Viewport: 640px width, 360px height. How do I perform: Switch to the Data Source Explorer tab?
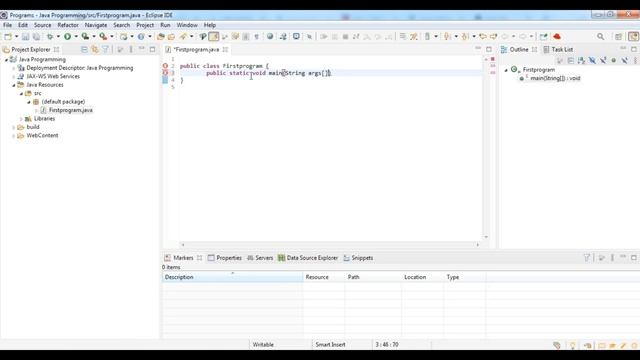[x=308, y=258]
